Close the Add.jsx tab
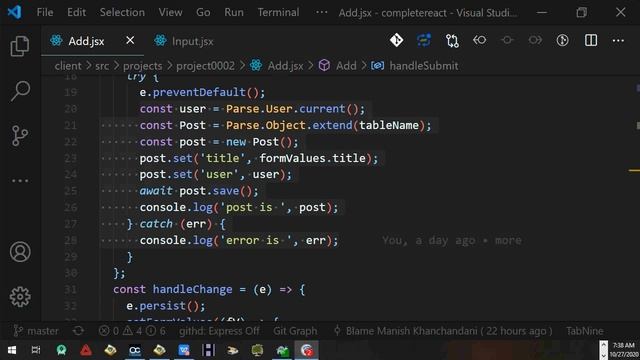The image size is (640, 360). (130, 40)
